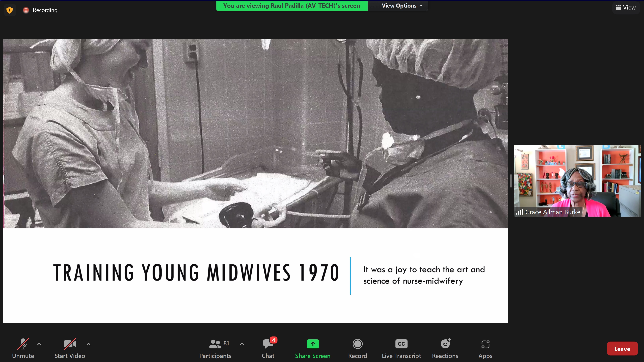Image resolution: width=644 pixels, height=362 pixels.
Task: Click the red Leave button
Action: click(x=622, y=349)
